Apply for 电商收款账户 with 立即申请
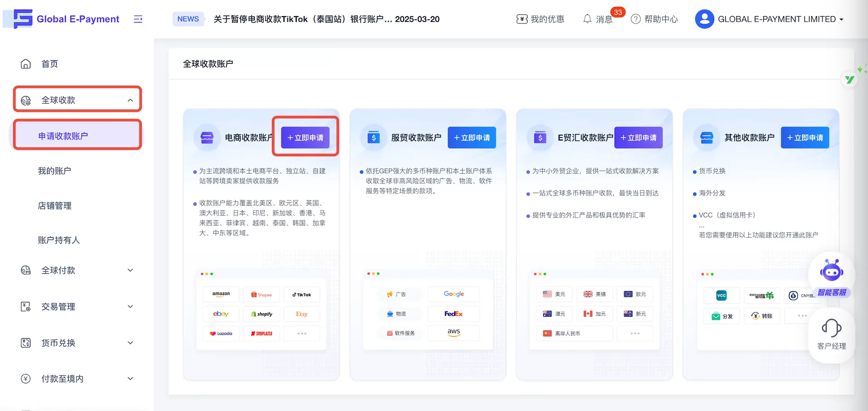Image resolution: width=868 pixels, height=411 pixels. [x=305, y=137]
